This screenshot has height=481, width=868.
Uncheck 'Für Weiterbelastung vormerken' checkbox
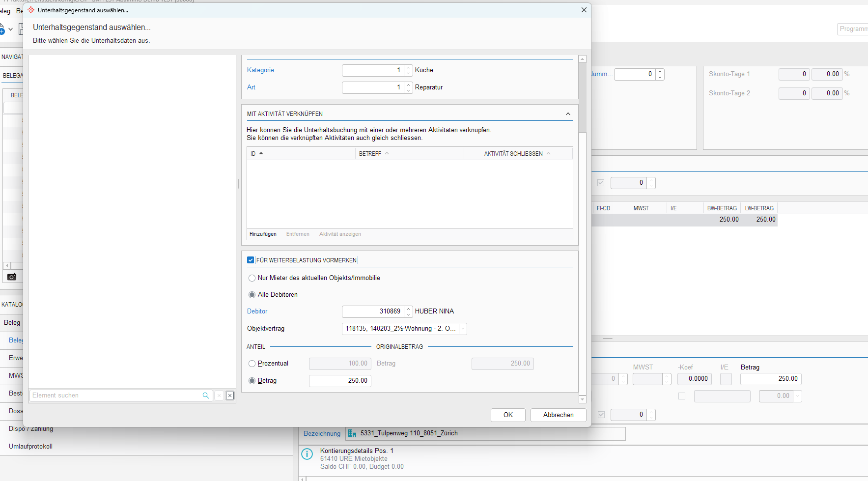251,260
